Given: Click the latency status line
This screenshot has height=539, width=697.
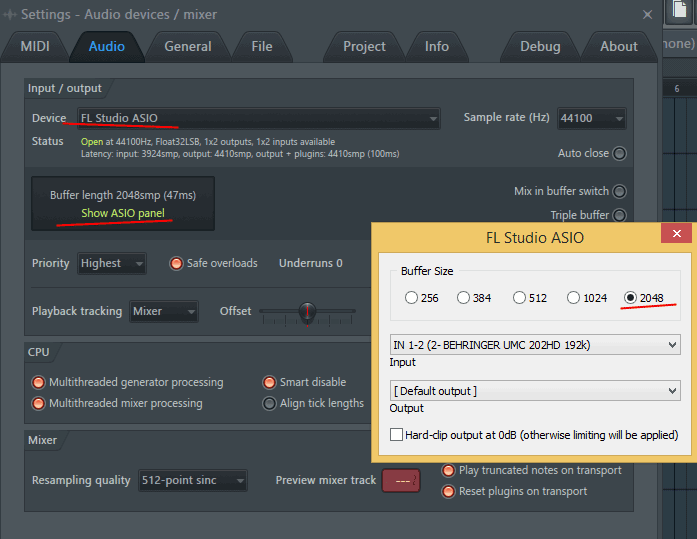Looking at the screenshot, I should [240, 154].
